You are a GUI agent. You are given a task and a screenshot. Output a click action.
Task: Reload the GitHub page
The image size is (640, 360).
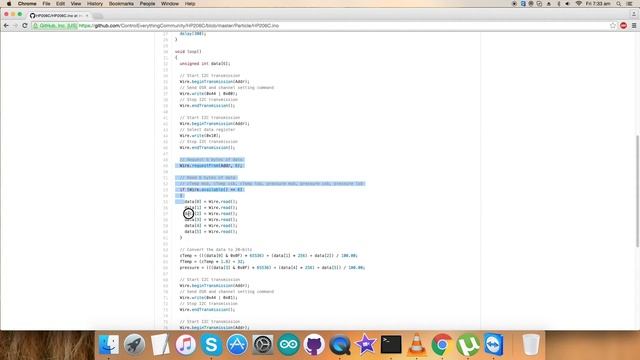[x=24, y=25]
